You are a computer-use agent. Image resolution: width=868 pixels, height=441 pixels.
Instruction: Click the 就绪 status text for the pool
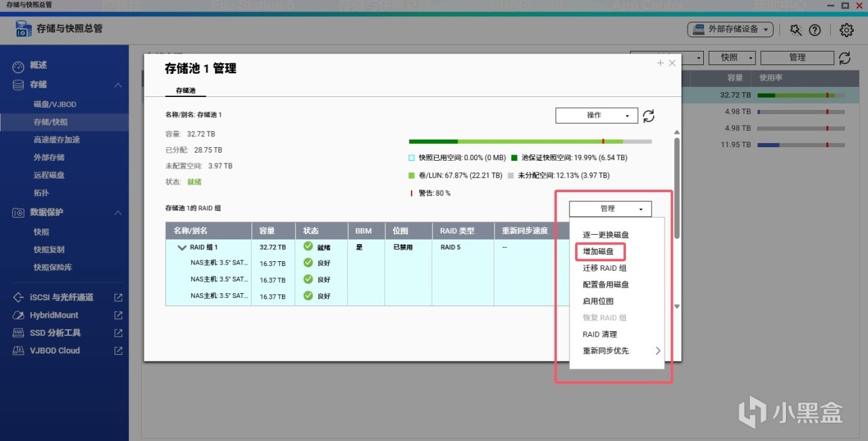click(x=194, y=182)
